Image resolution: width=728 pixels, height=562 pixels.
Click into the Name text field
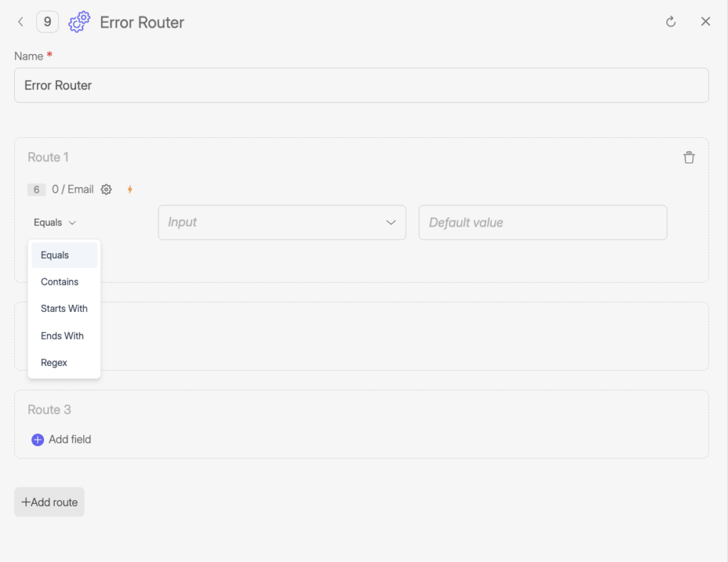[362, 85]
